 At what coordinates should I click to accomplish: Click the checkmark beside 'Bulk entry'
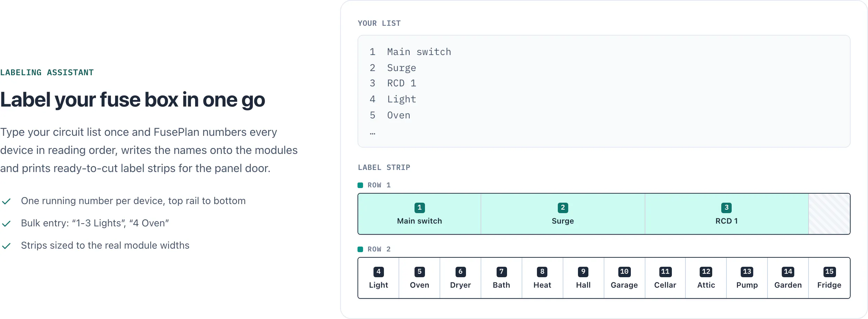click(6, 224)
